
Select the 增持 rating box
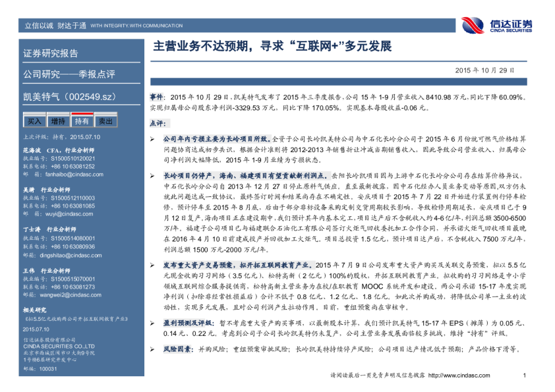pos(58,121)
